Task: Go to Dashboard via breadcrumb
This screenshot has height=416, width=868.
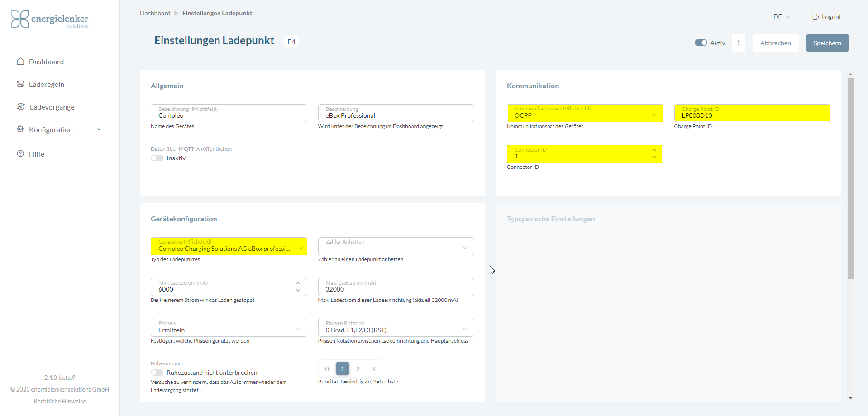Action: coord(155,13)
